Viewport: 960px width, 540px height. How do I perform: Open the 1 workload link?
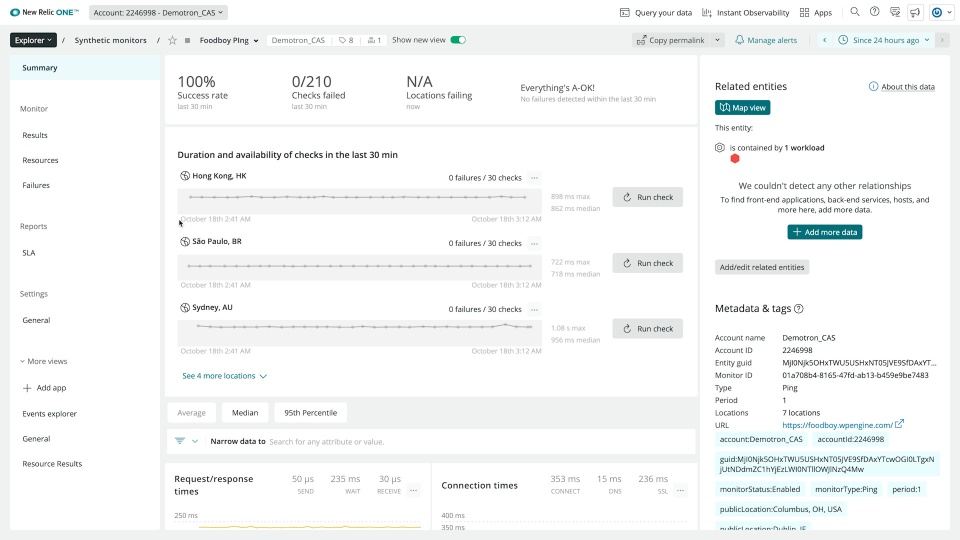point(804,148)
